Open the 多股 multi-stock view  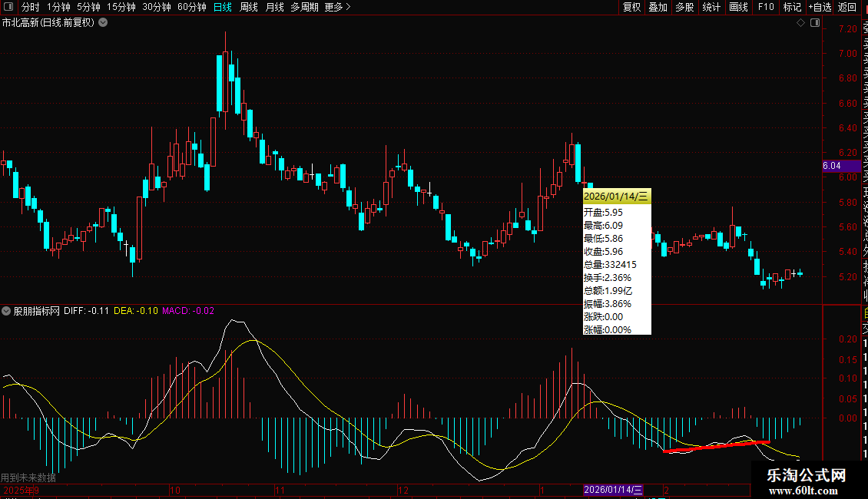pos(684,7)
